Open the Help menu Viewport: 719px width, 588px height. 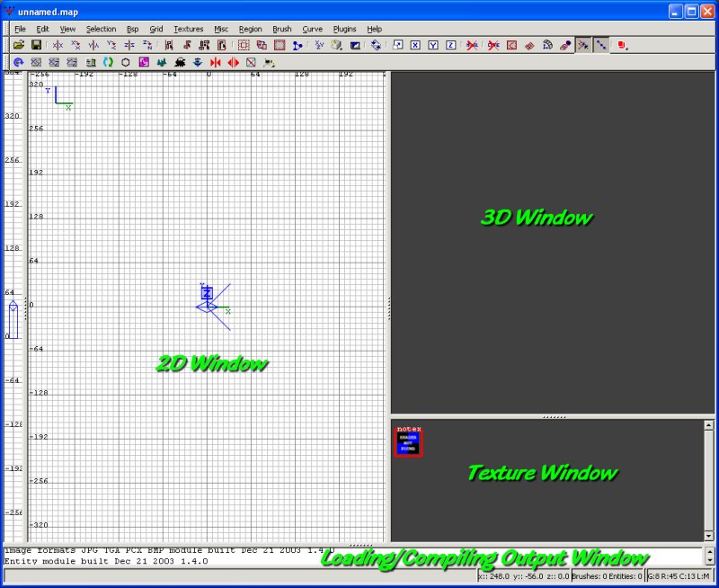click(x=374, y=29)
